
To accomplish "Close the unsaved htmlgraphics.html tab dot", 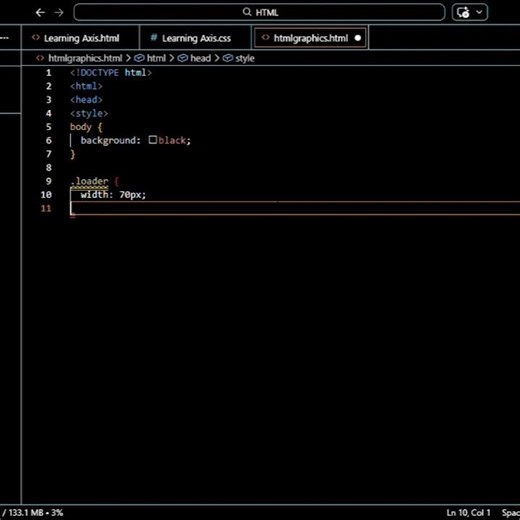I will coord(358,38).
